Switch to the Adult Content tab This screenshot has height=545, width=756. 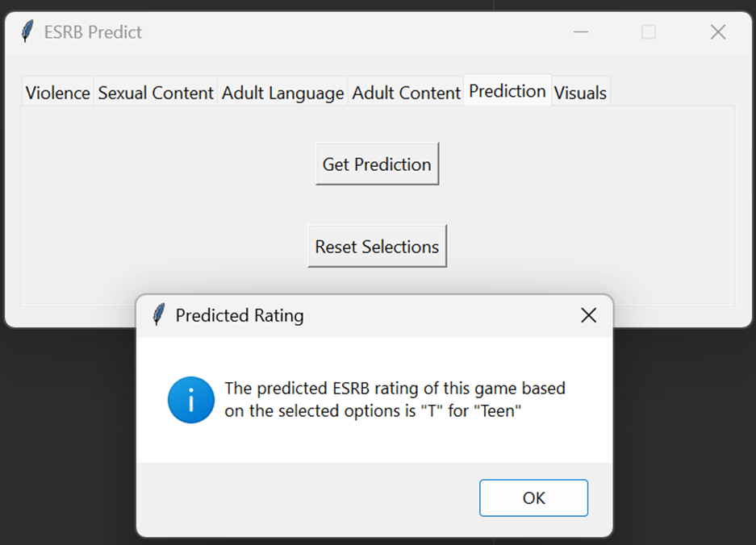(x=406, y=92)
